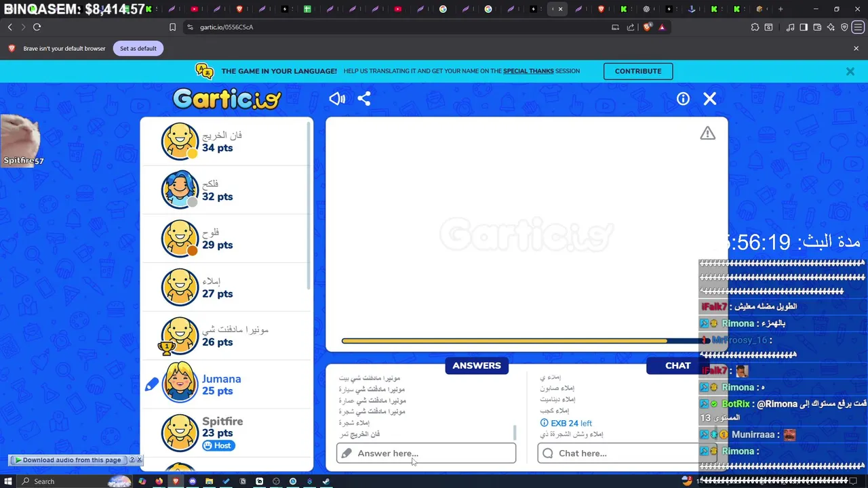
Task: Click Download audio from this page
Action: (x=68, y=460)
